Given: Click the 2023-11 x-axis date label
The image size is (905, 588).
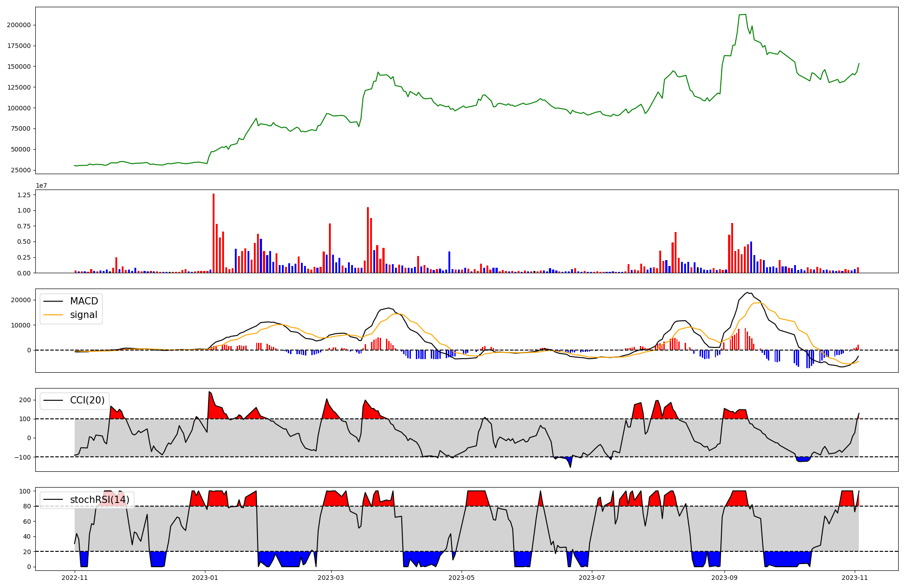Looking at the screenshot, I should pyautogui.click(x=854, y=578).
